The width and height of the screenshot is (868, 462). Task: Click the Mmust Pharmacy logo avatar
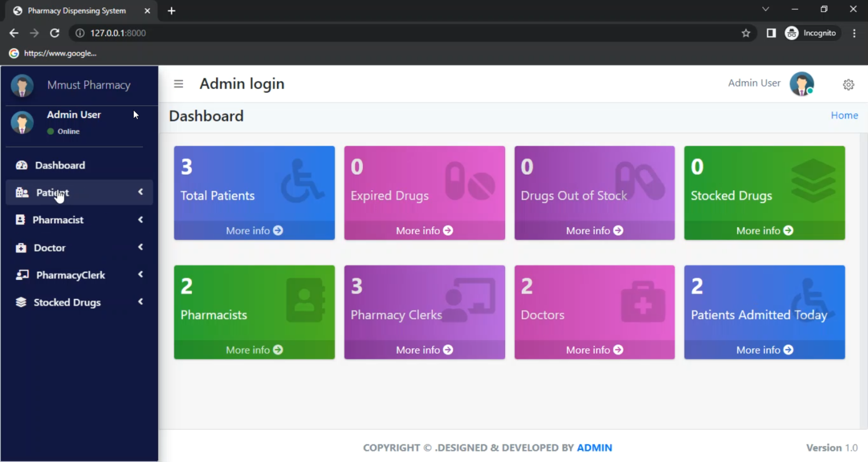click(x=22, y=86)
